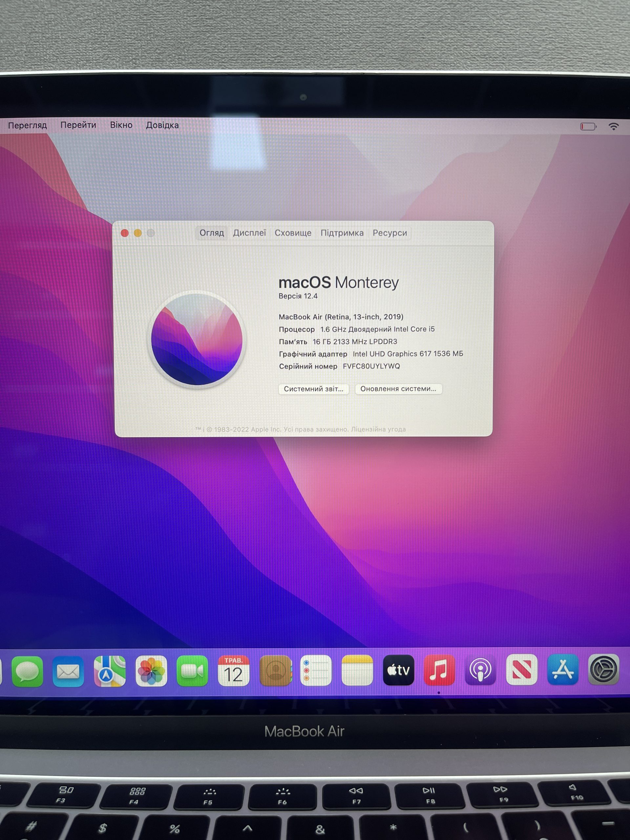The height and width of the screenshot is (840, 630).
Task: Open System Preferences gear icon
Action: (604, 669)
